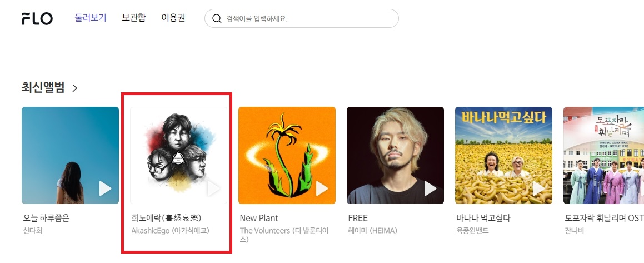This screenshot has width=644, height=263.
Task: Expand 최신앨범 section with chevron arrow
Action: click(x=75, y=88)
